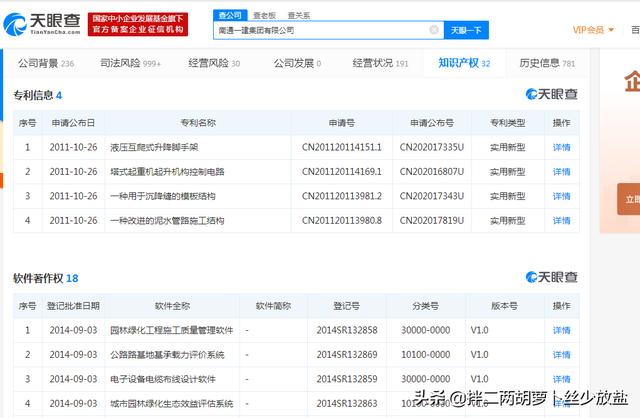The height and width of the screenshot is (418, 640).
Task: Click publication number CN202017819U
Action: click(x=432, y=221)
